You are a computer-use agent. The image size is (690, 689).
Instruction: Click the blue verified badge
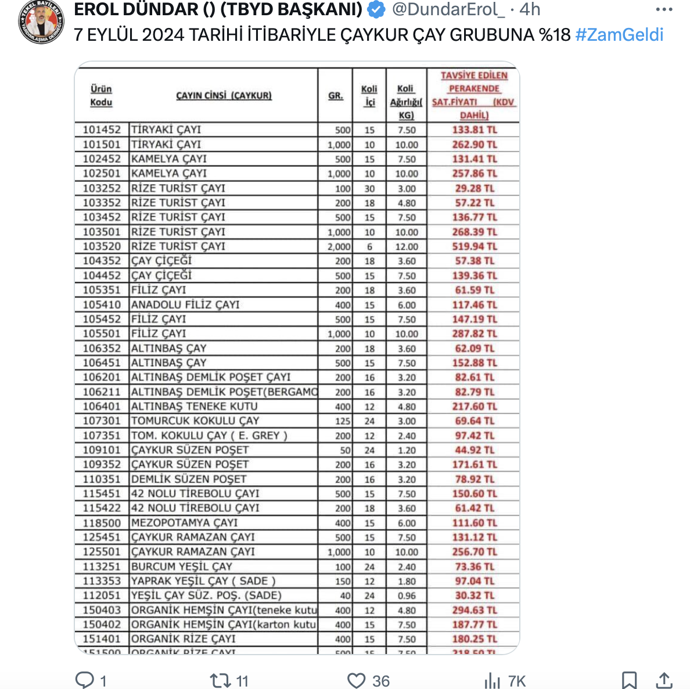point(376,10)
